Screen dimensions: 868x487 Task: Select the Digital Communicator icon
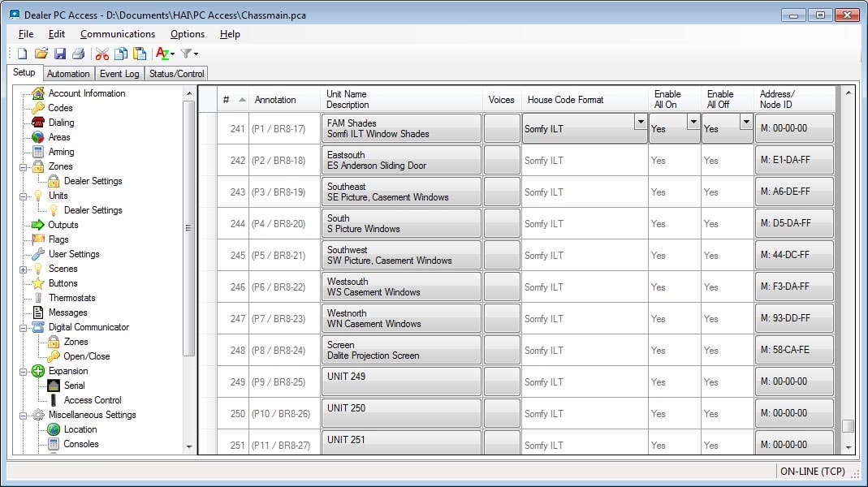click(37, 327)
